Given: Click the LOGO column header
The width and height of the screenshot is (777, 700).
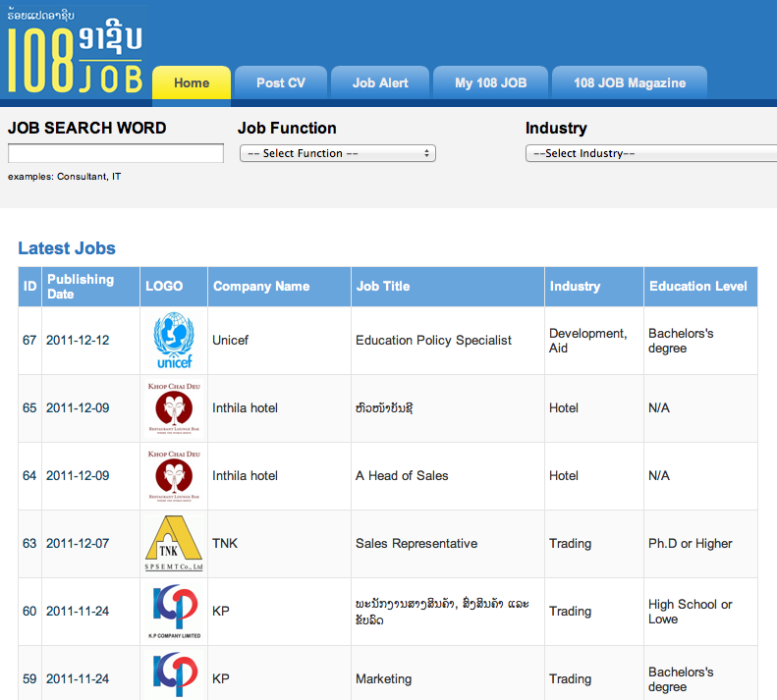Looking at the screenshot, I should (174, 287).
